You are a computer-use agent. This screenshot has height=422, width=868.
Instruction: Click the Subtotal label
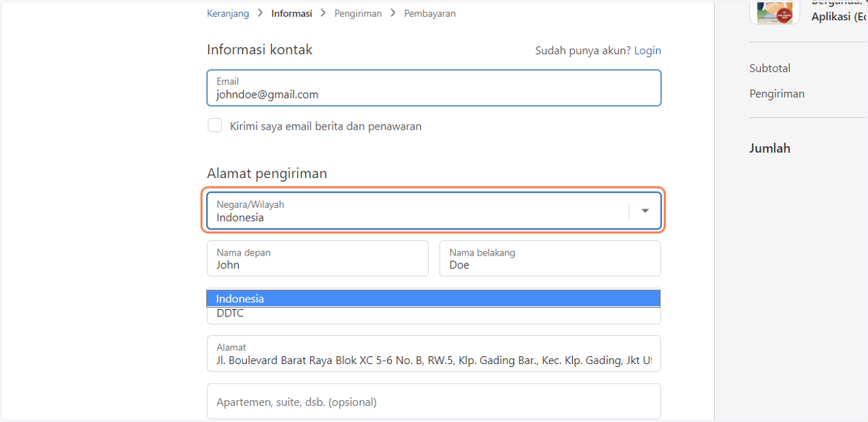pyautogui.click(x=770, y=68)
